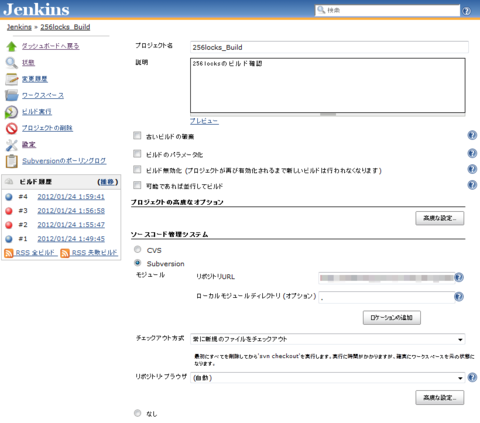Open help for repository browser dropdown

pyautogui.click(x=472, y=377)
